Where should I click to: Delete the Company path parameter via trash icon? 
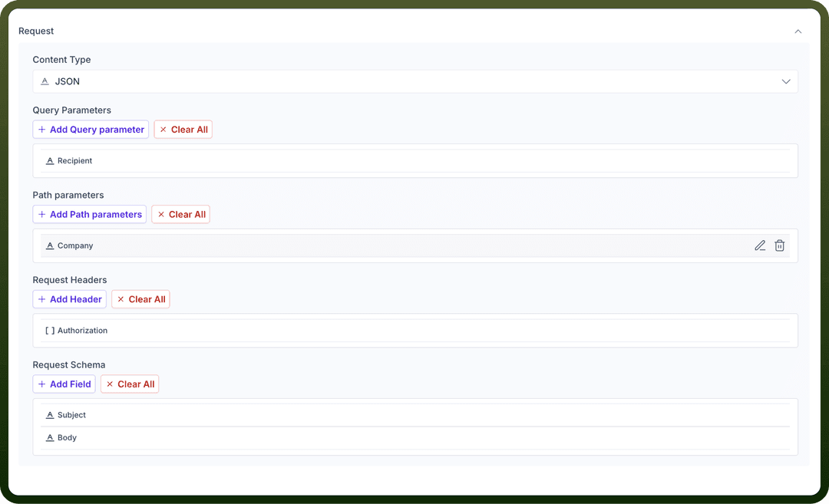tap(779, 245)
